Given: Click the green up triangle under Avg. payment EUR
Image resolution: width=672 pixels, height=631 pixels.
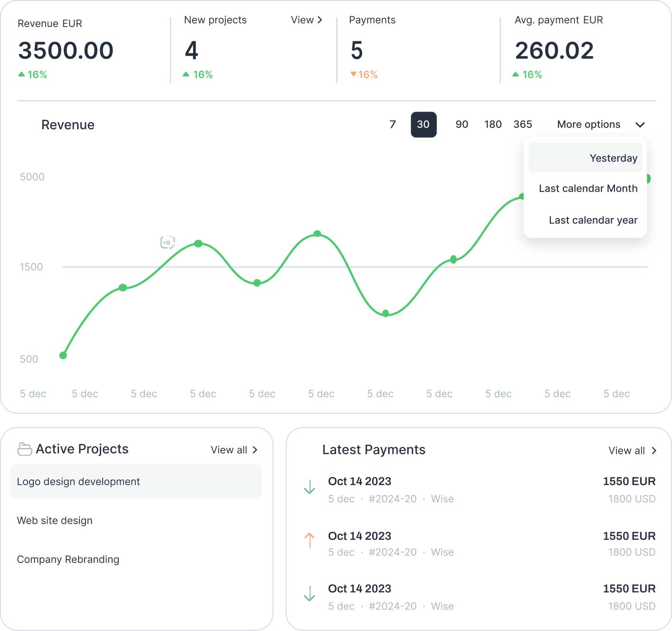Looking at the screenshot, I should point(515,74).
